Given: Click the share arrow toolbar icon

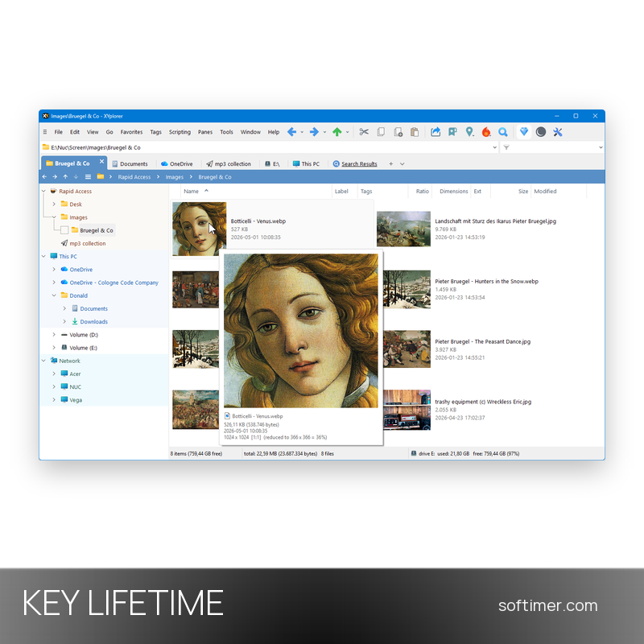Looking at the screenshot, I should click(x=436, y=132).
